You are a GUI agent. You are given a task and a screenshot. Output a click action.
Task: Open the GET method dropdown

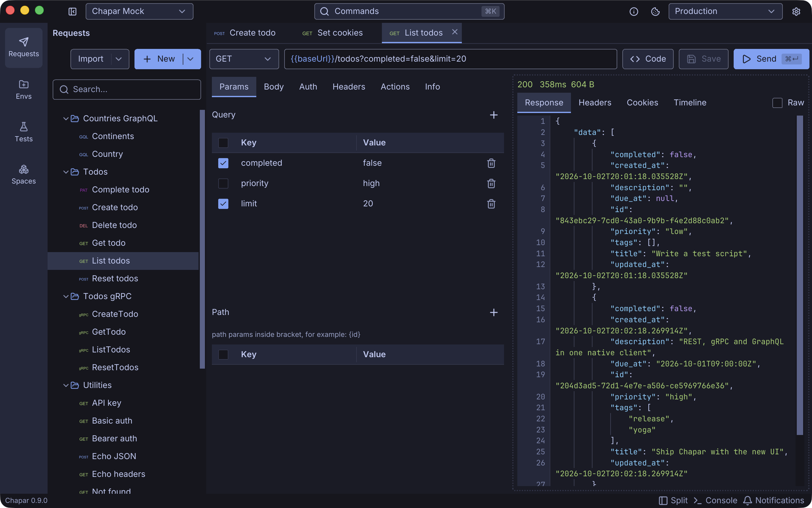coord(244,59)
